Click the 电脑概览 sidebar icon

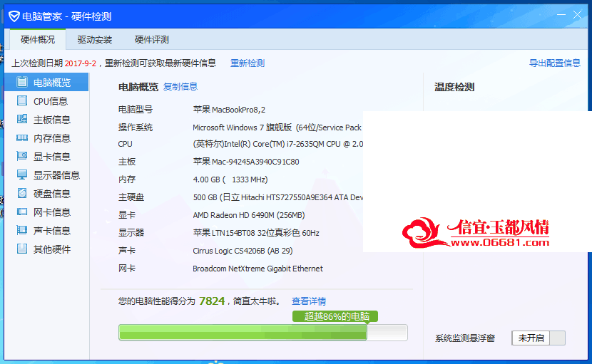[x=22, y=82]
